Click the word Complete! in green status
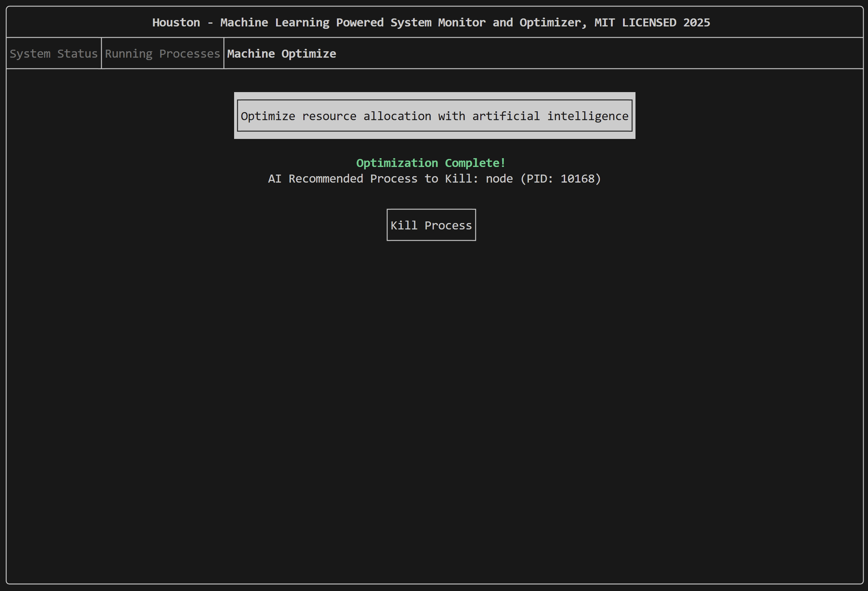Screen dimensions: 868x591 (475, 163)
